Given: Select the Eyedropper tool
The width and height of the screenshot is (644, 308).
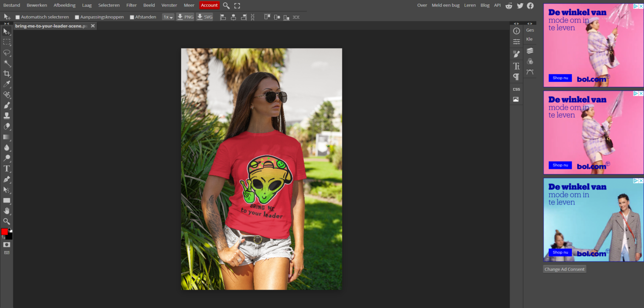Looking at the screenshot, I should pyautogui.click(x=7, y=84).
